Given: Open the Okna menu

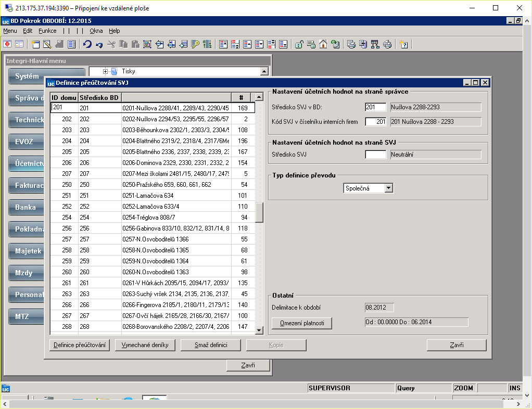Looking at the screenshot, I should (x=96, y=31).
